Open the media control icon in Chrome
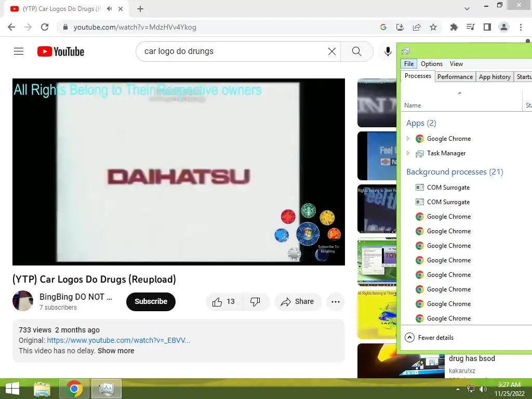Viewport: 532px width, 399px height. tap(470, 27)
